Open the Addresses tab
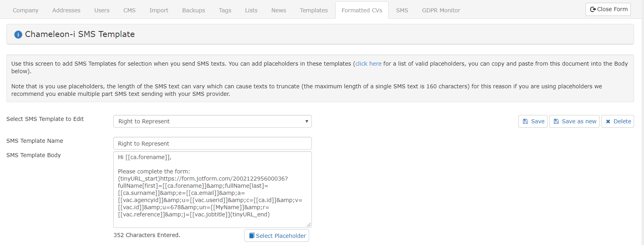The width and height of the screenshot is (644, 245). tap(66, 10)
